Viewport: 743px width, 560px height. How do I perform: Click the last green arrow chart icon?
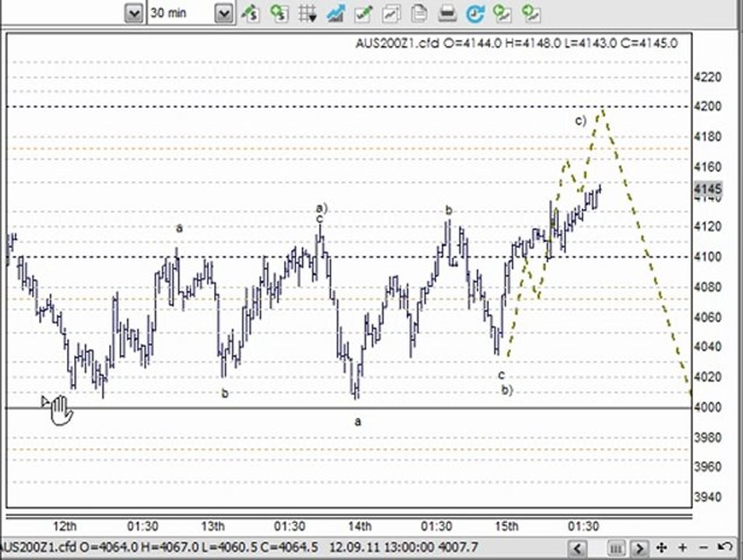[531, 13]
